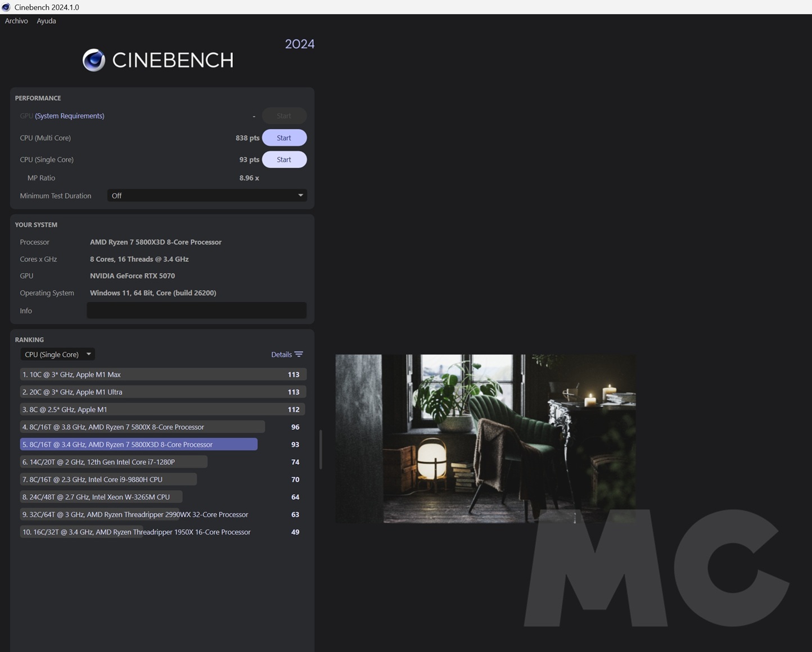Screen dimensions: 812x652
Task: Click the NVIDIA GeForce RTX 5070 value
Action: pos(132,276)
